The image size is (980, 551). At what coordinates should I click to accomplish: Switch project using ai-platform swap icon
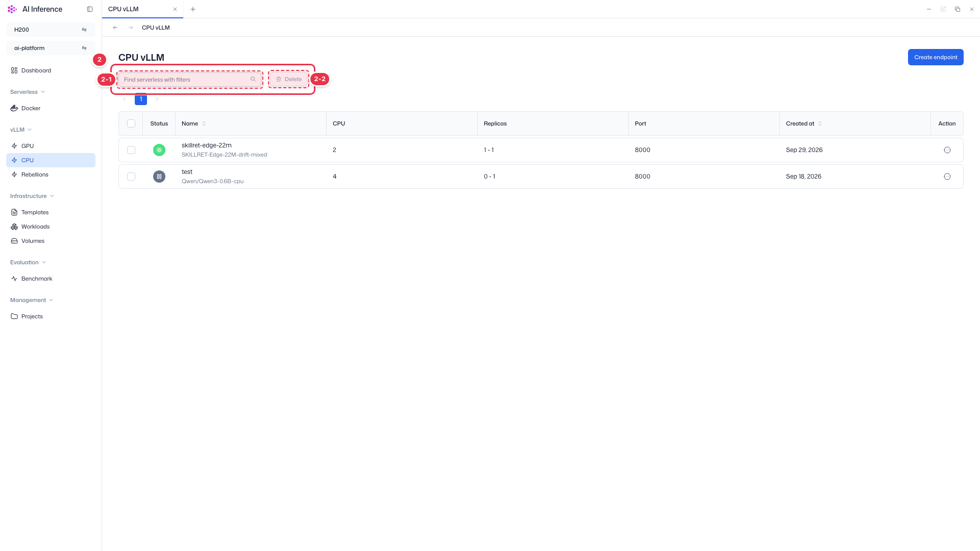pyautogui.click(x=84, y=48)
